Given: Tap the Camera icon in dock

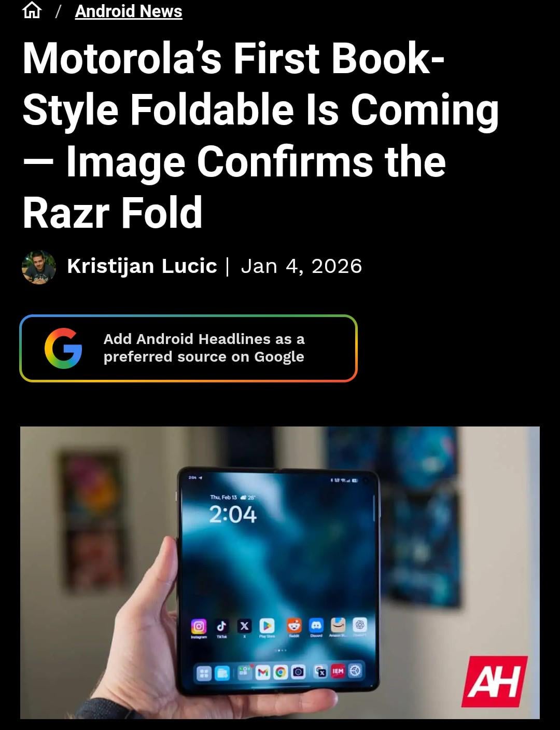Looking at the screenshot, I should pyautogui.click(x=298, y=672).
